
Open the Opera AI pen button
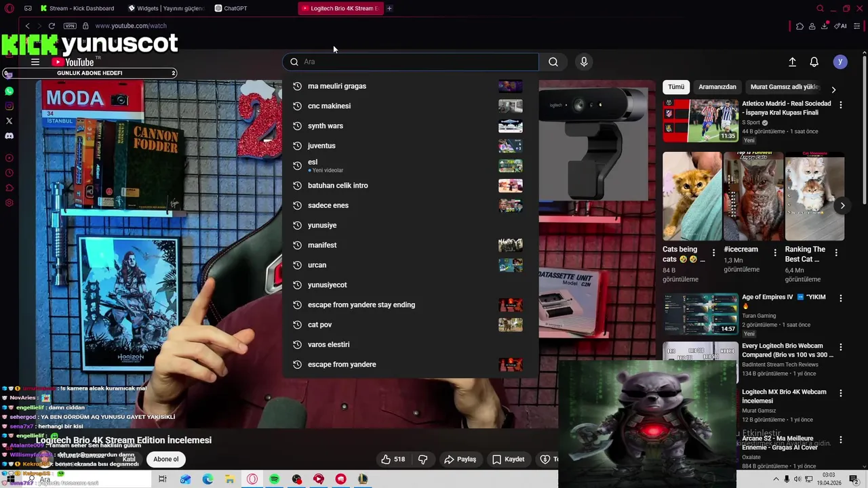(x=840, y=26)
